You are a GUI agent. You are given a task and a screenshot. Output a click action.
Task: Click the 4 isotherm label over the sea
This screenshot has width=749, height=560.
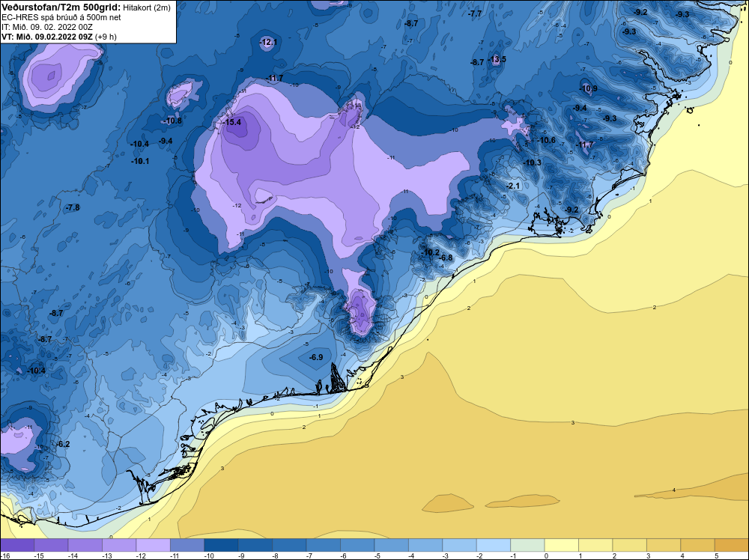674,490
